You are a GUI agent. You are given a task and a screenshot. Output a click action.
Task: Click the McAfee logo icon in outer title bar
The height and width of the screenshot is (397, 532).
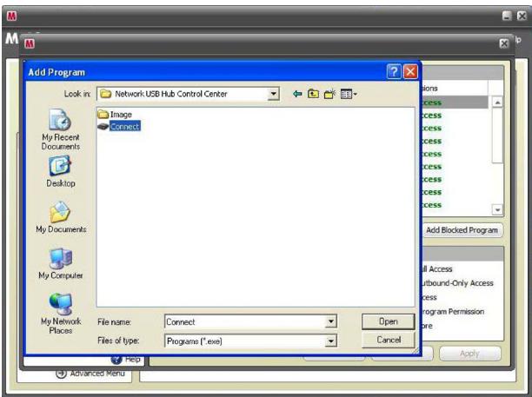[12, 16]
